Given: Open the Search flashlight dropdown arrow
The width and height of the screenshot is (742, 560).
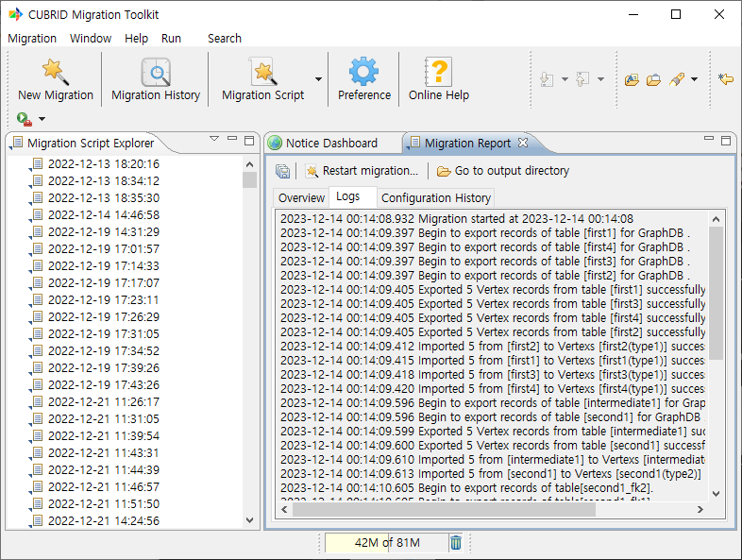Looking at the screenshot, I should (694, 79).
